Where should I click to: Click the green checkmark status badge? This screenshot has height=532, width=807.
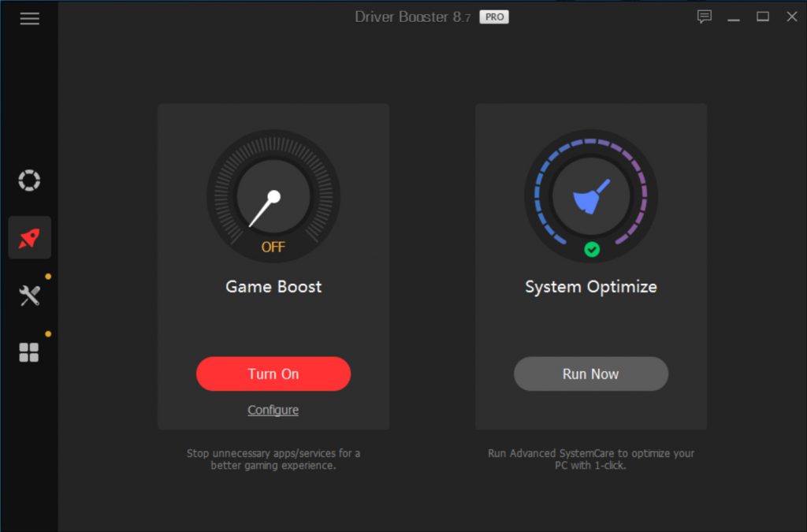(592, 249)
